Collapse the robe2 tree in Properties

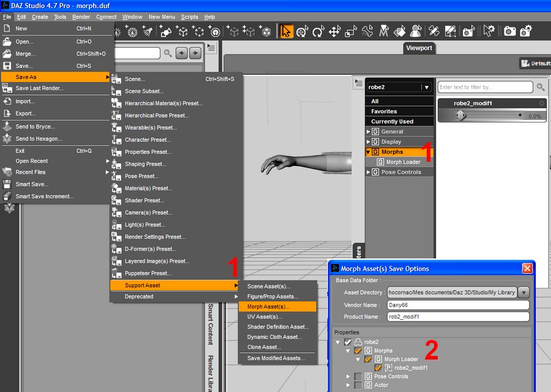(x=338, y=342)
